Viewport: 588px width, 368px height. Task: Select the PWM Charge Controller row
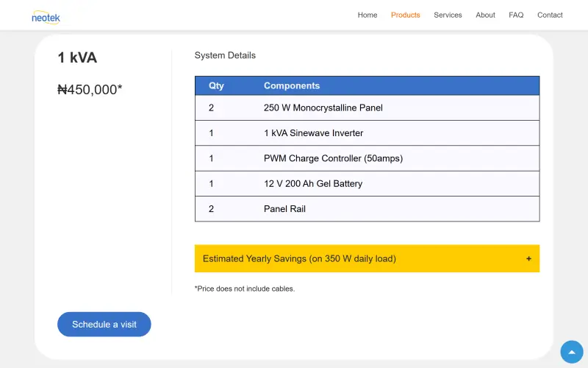(x=367, y=158)
